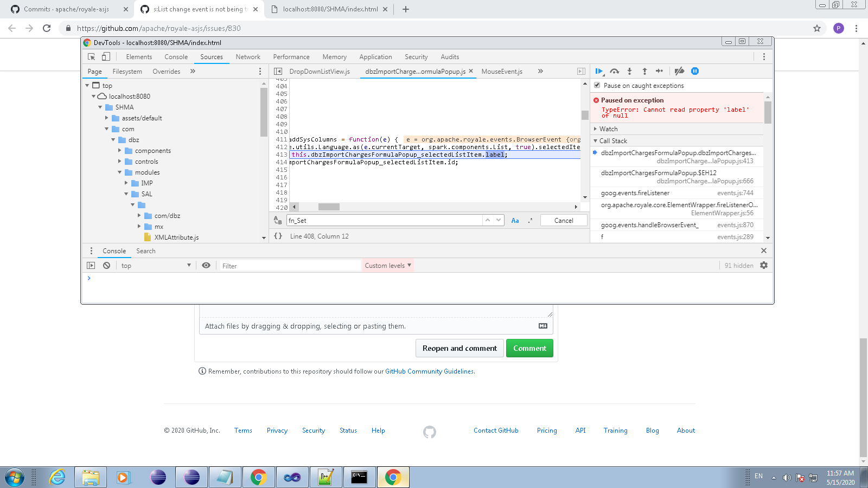Open DevTools customize menu (three dots)
868x488 pixels.
(764, 56)
